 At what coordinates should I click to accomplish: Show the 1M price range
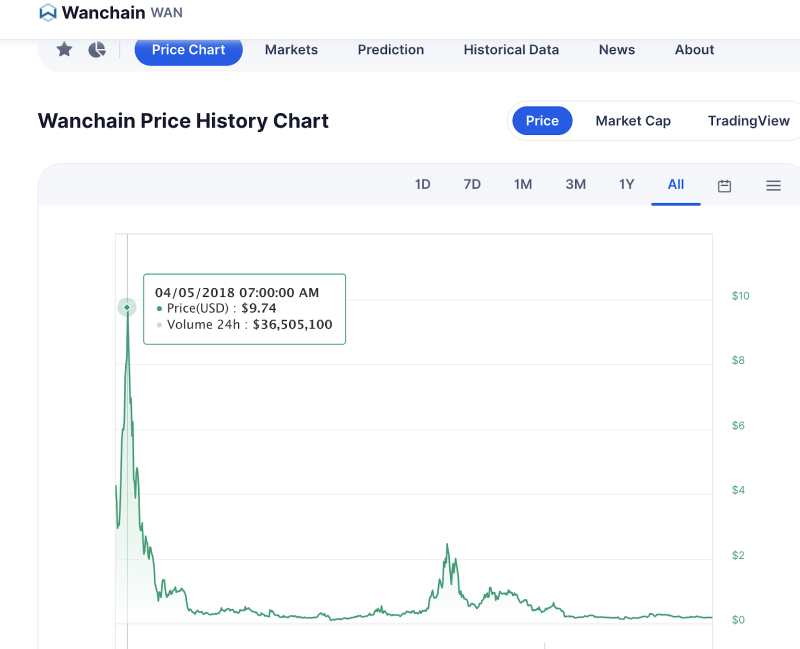[523, 184]
